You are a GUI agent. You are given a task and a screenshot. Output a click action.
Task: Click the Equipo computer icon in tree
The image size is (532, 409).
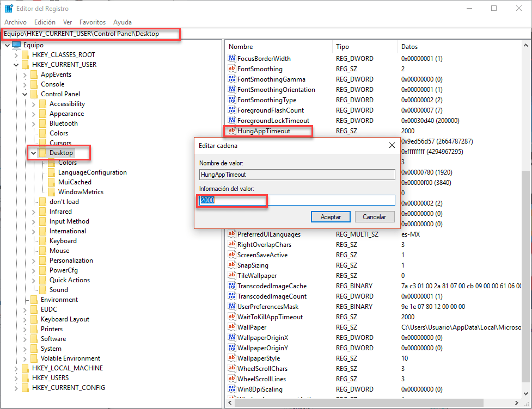point(16,45)
